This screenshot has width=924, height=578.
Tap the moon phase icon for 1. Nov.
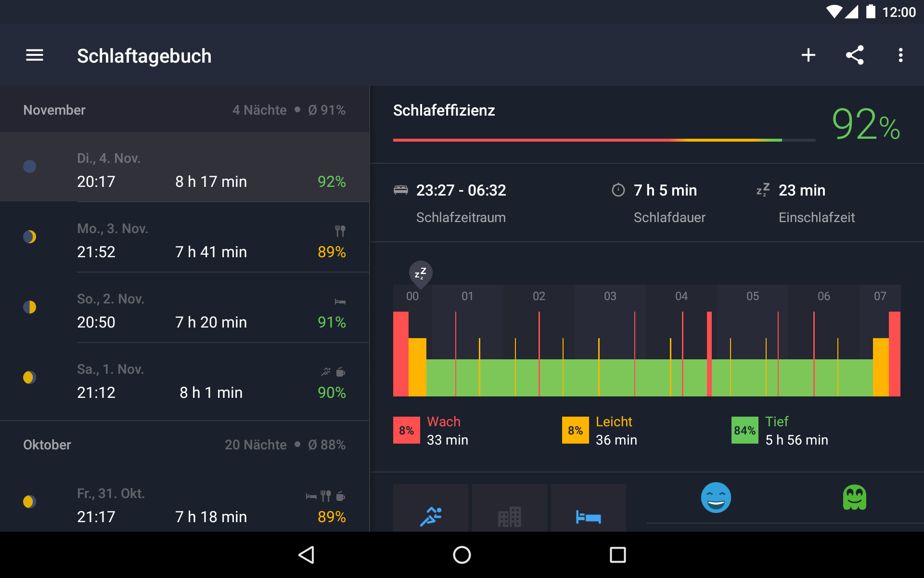click(x=30, y=378)
